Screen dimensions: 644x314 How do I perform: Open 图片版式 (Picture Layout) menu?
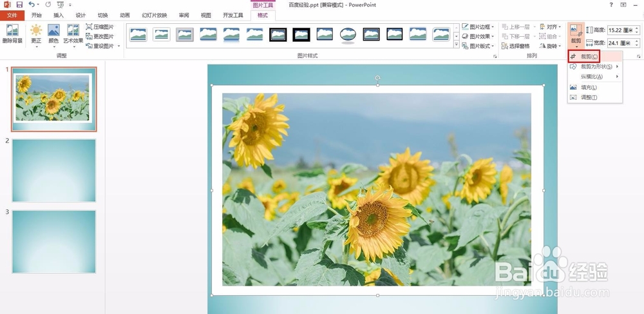tap(478, 46)
